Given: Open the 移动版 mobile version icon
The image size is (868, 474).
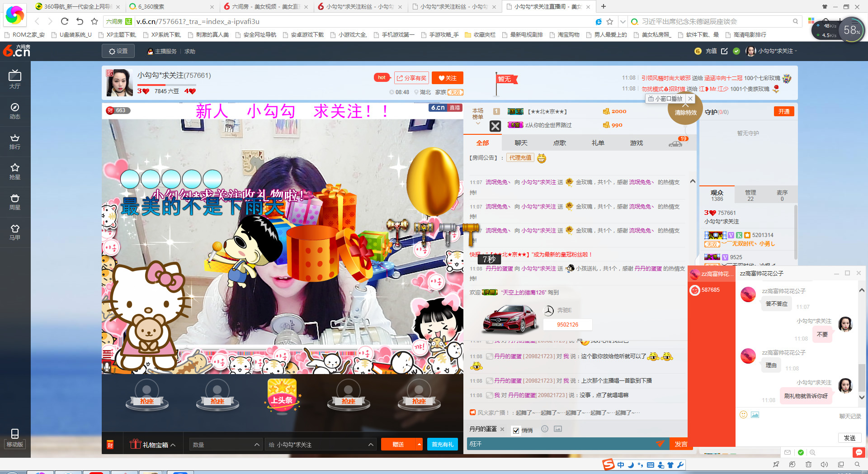Looking at the screenshot, I should (15, 438).
